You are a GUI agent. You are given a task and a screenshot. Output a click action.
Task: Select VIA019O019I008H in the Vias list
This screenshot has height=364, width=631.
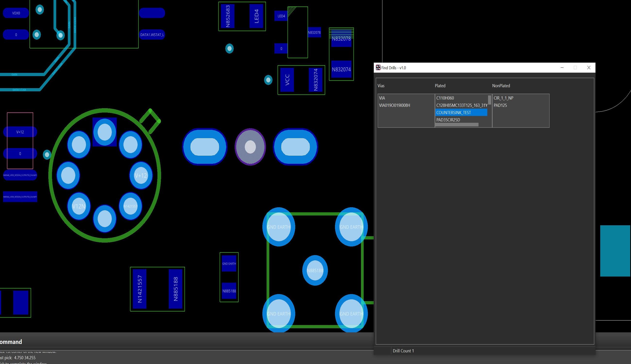tap(406, 105)
